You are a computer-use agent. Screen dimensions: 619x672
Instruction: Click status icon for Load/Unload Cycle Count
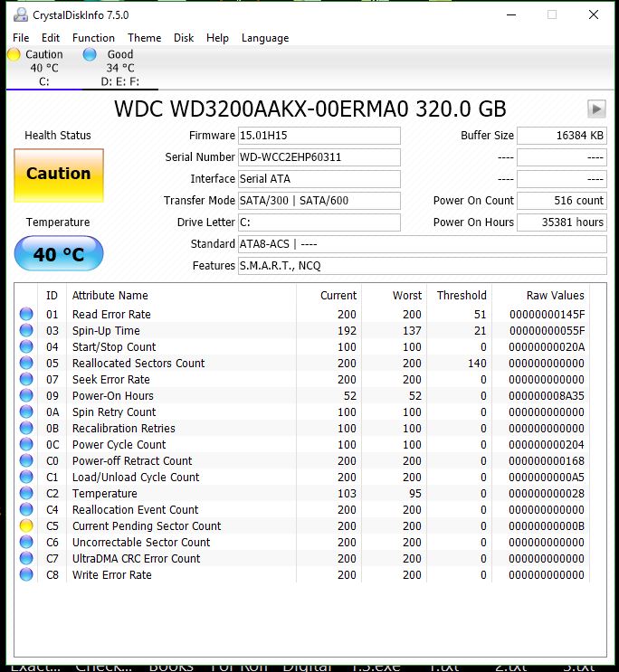(26, 477)
